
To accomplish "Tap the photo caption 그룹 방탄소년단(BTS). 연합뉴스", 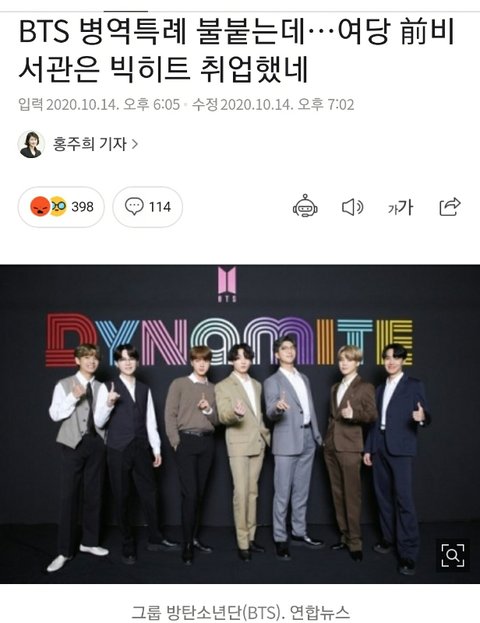I will 240,612.
